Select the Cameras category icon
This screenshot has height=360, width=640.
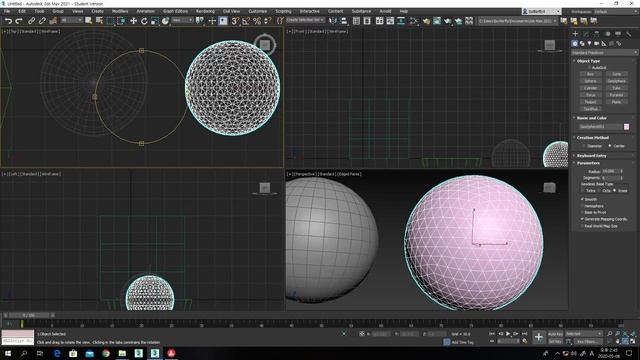point(597,43)
